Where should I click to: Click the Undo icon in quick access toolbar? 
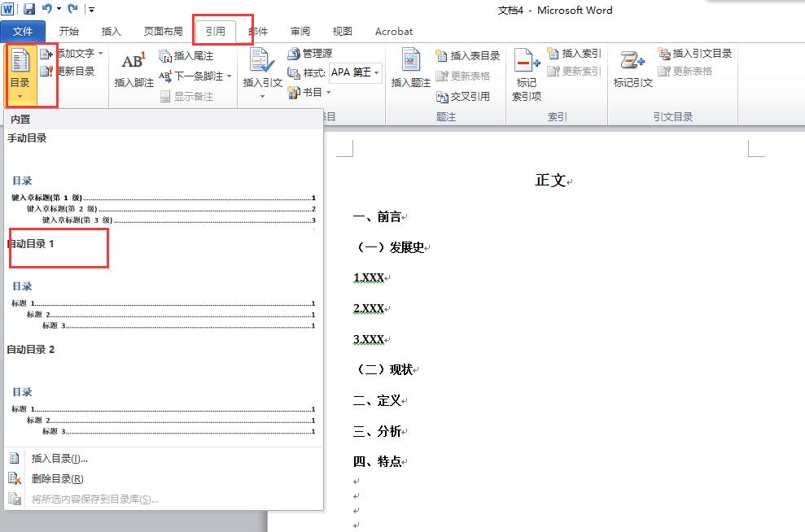click(x=46, y=9)
